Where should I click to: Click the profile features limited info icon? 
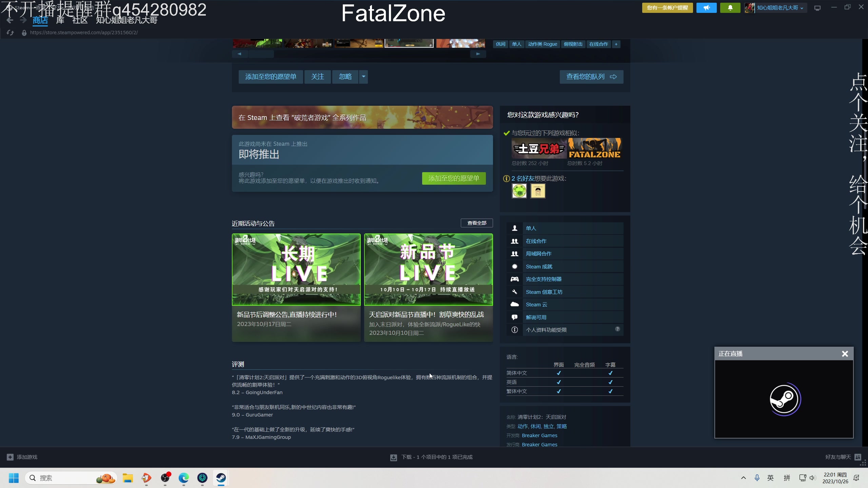click(x=514, y=330)
